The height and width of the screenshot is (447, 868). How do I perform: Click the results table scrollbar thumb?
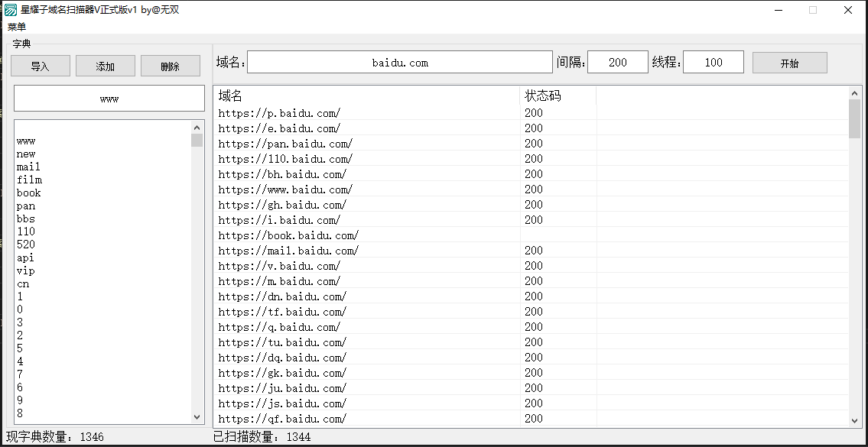tap(855, 118)
